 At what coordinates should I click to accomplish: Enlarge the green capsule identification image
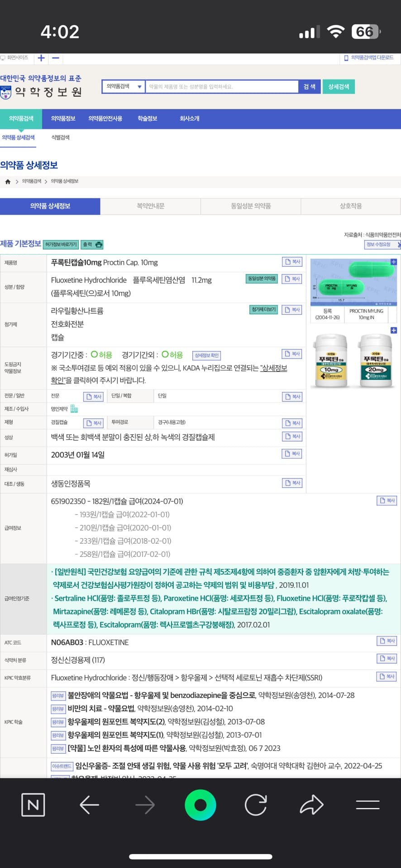click(x=353, y=282)
